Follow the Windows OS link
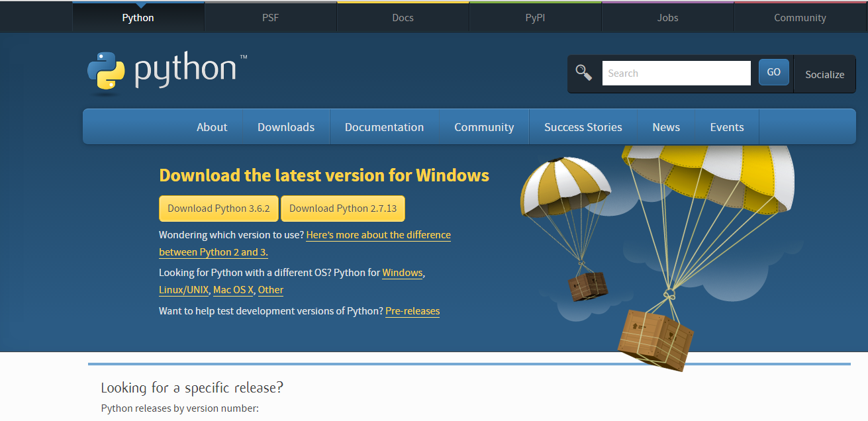 [402, 273]
